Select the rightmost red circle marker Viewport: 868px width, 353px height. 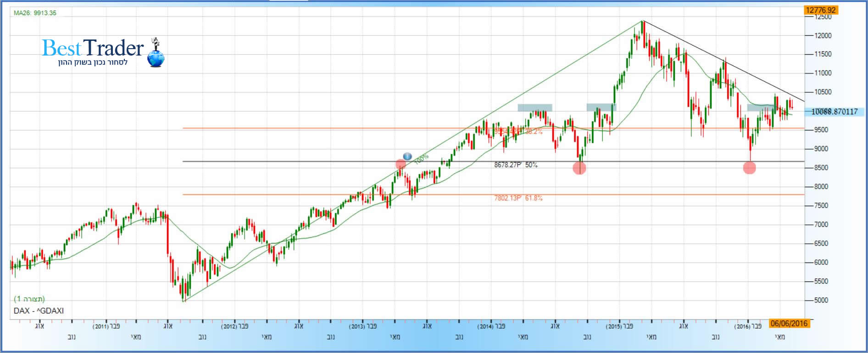tap(749, 168)
